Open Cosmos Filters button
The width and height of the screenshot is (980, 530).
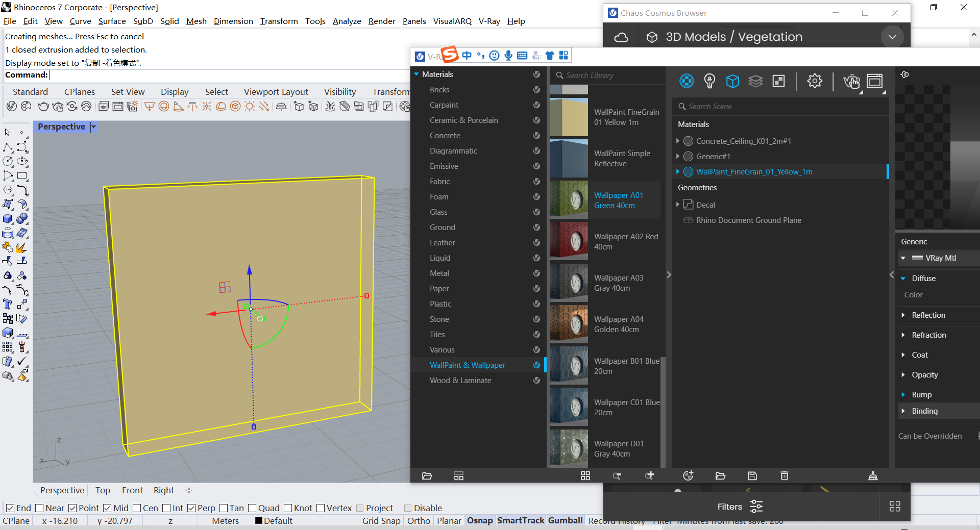tap(740, 507)
